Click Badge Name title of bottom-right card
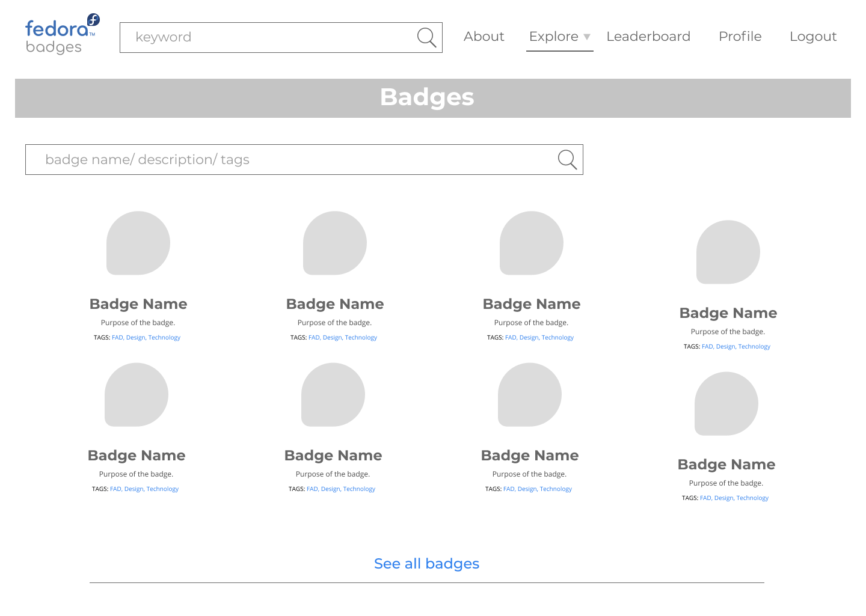 click(x=726, y=465)
